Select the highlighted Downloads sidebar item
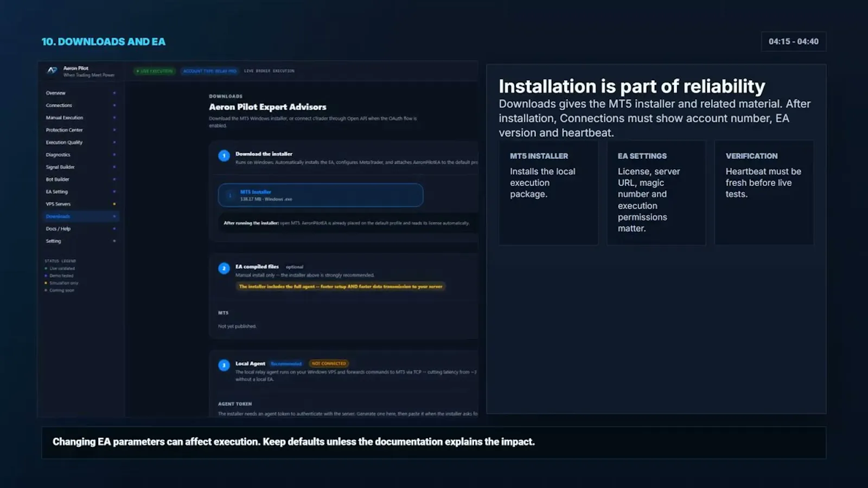 81,216
